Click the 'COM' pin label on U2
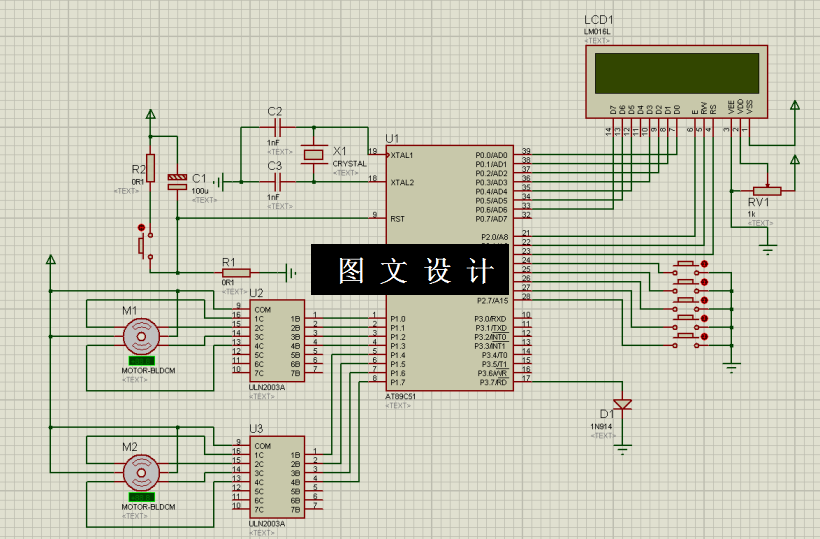This screenshot has width=820, height=539. pos(263,309)
